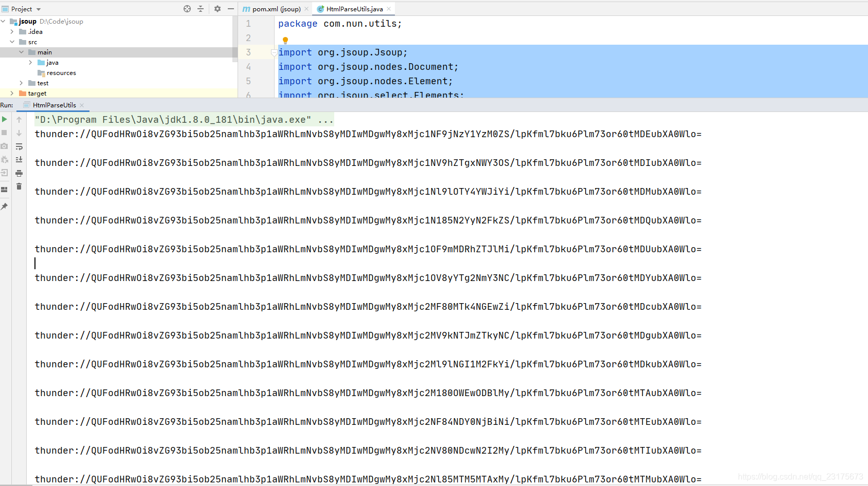Close the HtmlParseUtils.java editor tab
Viewport: 868px width, 486px height.
click(389, 9)
